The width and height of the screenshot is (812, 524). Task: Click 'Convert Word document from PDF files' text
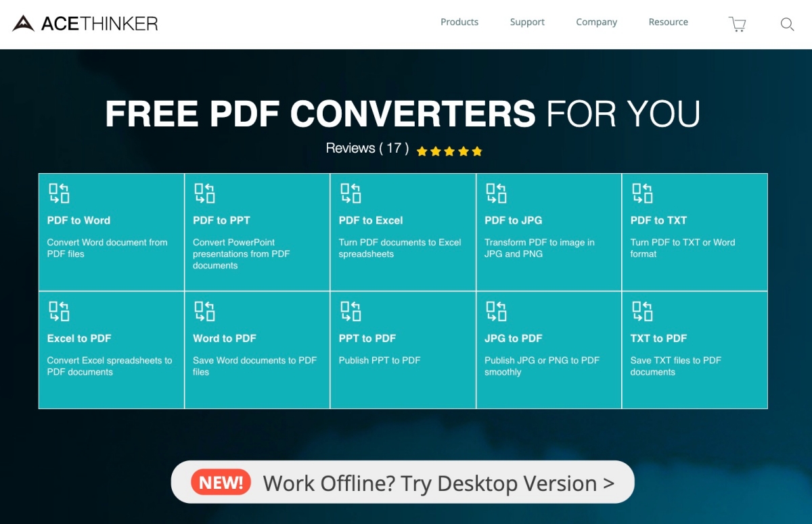(x=107, y=248)
